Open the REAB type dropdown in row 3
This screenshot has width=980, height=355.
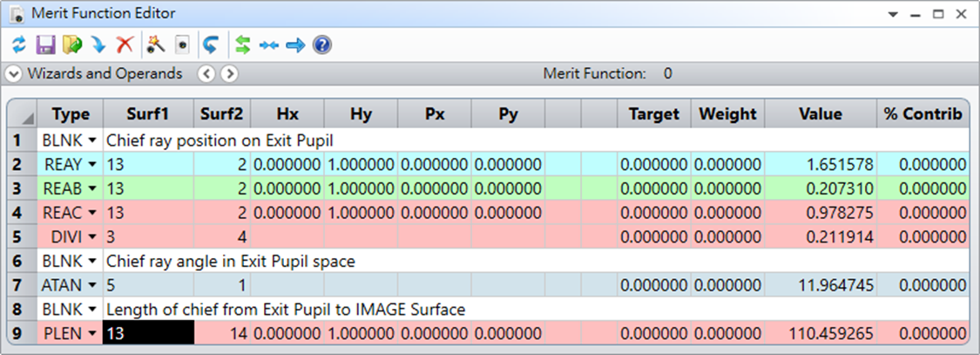pyautogui.click(x=92, y=188)
